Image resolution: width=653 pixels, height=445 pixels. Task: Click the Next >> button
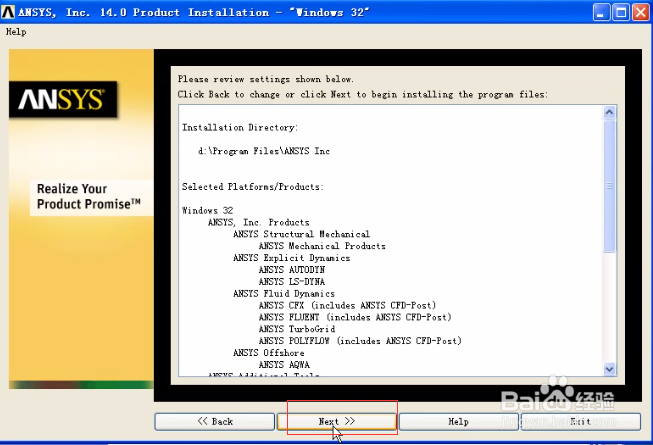point(336,421)
